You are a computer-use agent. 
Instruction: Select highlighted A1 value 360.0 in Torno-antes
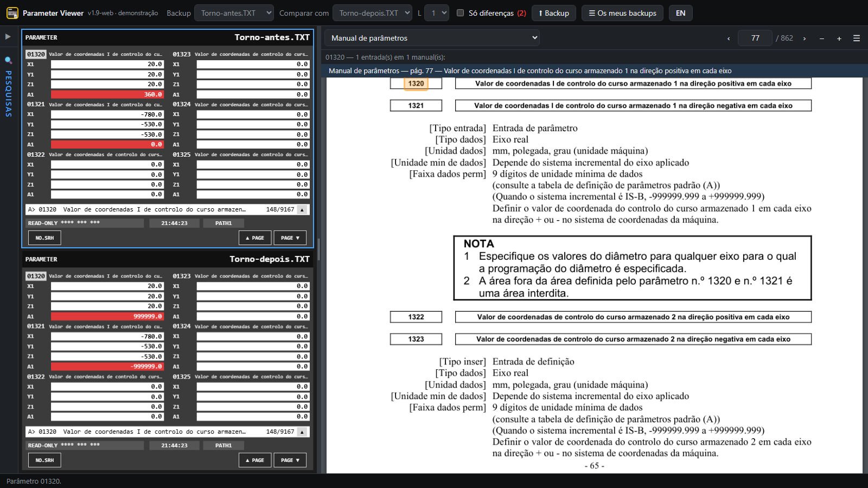107,94
